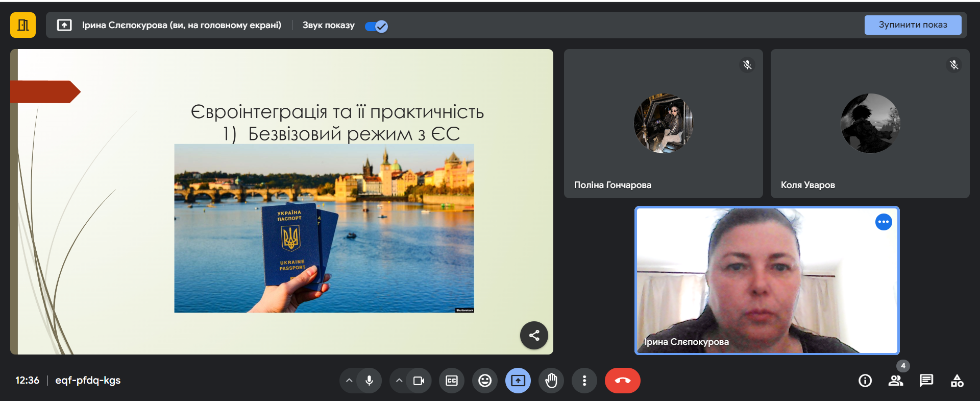Select Поліна Гончарова's video tile
The width and height of the screenshot is (980, 401).
click(x=663, y=124)
